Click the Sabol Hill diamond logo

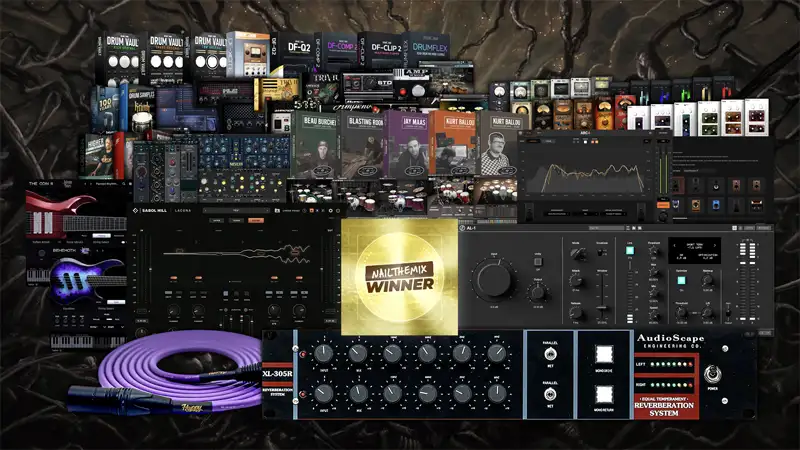pyautogui.click(x=135, y=210)
